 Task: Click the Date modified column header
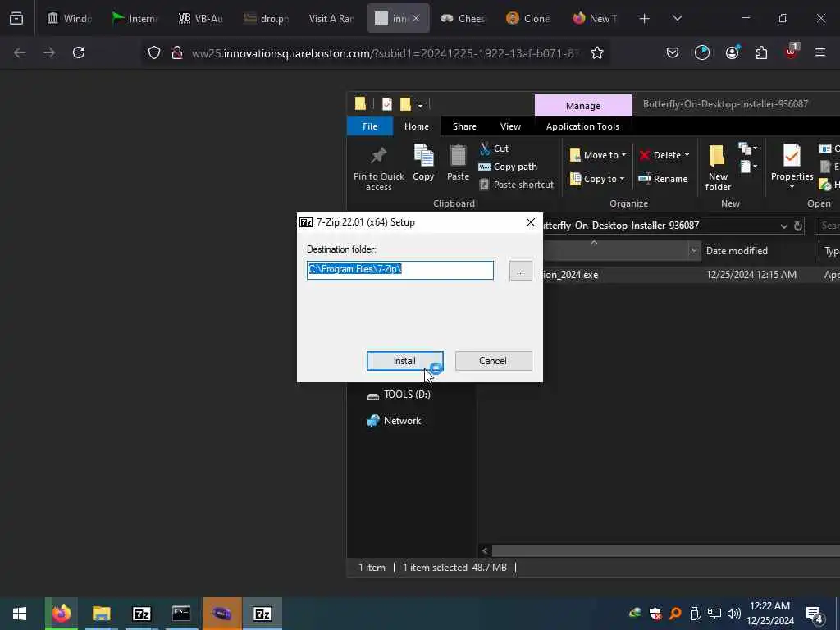click(737, 251)
